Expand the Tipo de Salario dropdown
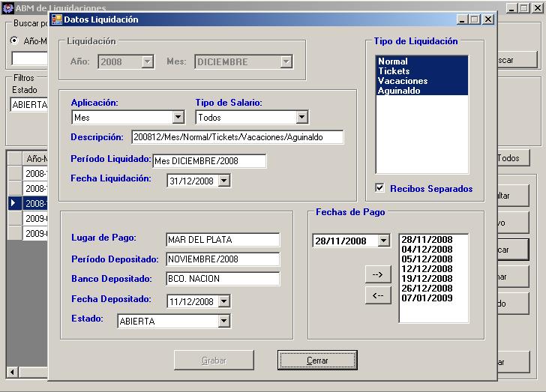Viewport: 546px width, 392px height. (x=301, y=118)
